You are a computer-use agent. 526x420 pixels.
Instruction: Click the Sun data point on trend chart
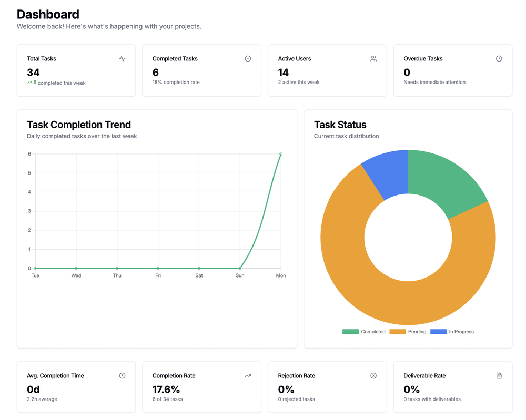240,268
